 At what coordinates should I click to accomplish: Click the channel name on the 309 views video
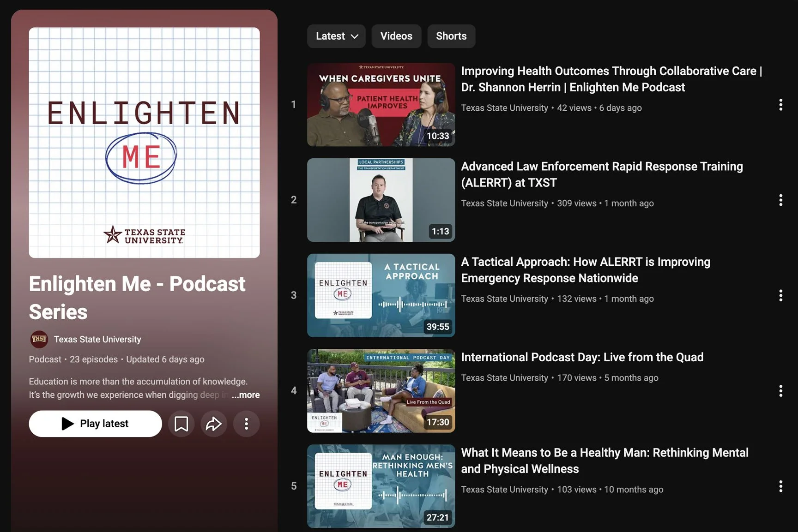pos(504,203)
